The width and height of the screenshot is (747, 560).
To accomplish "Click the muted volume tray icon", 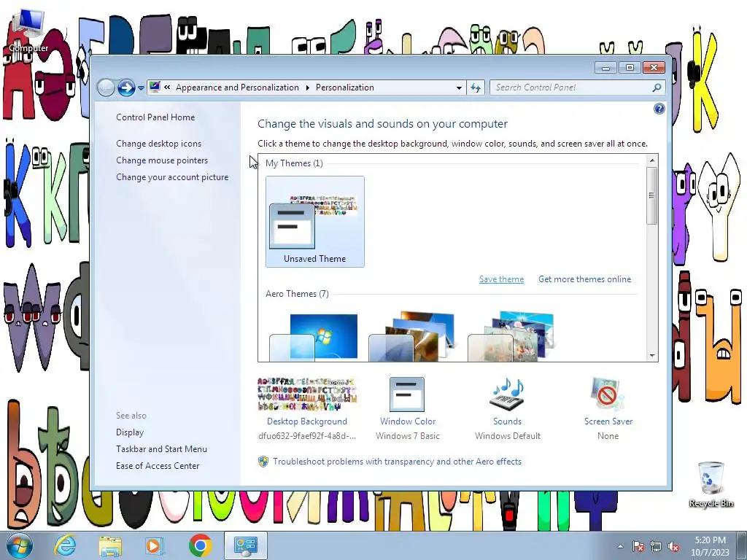I will (673, 547).
